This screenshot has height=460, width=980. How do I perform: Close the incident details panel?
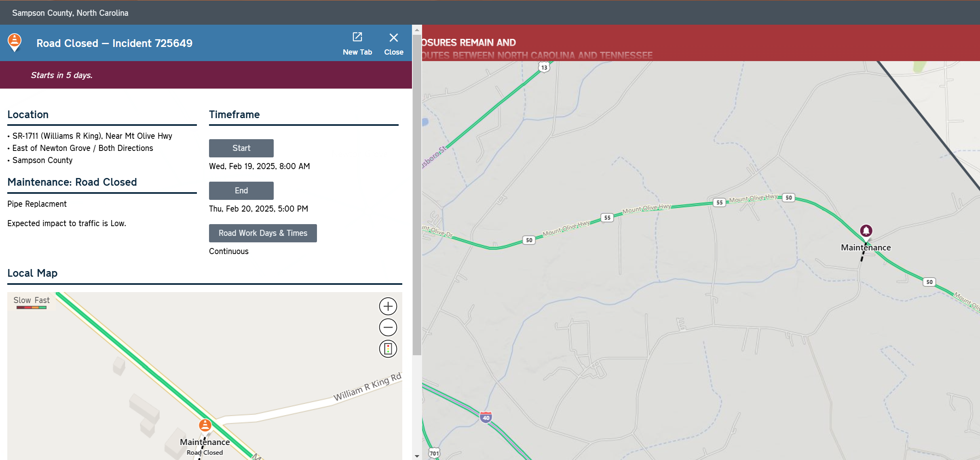pos(393,43)
